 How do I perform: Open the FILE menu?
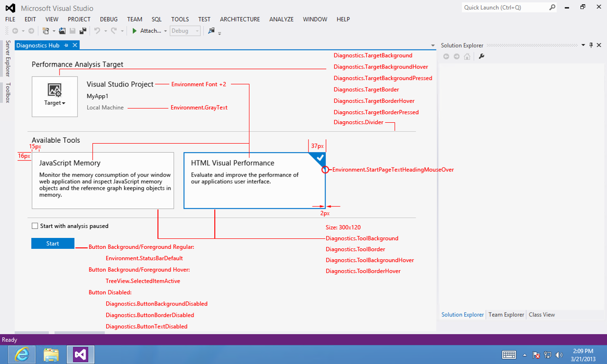10,20
